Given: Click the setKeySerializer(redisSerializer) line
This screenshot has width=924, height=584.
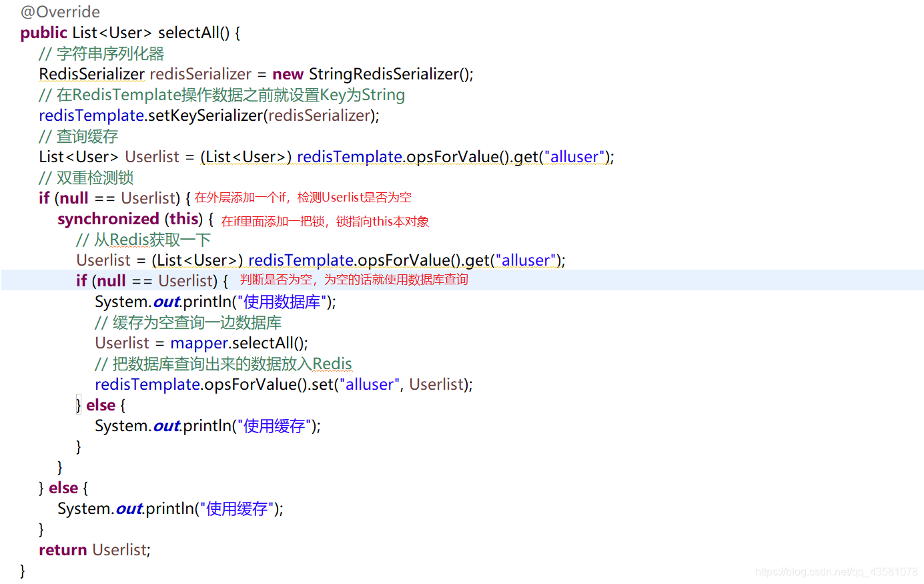Looking at the screenshot, I should pos(209,115).
